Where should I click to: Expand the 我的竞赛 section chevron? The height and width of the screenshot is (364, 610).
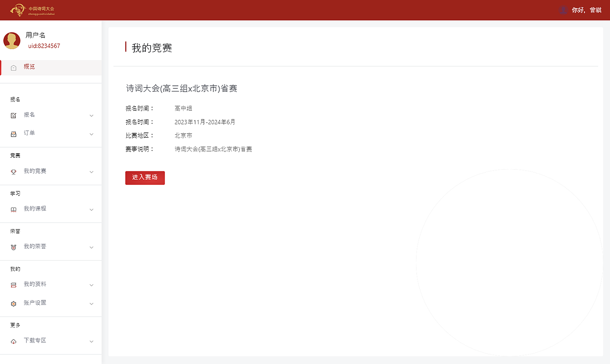(91, 172)
